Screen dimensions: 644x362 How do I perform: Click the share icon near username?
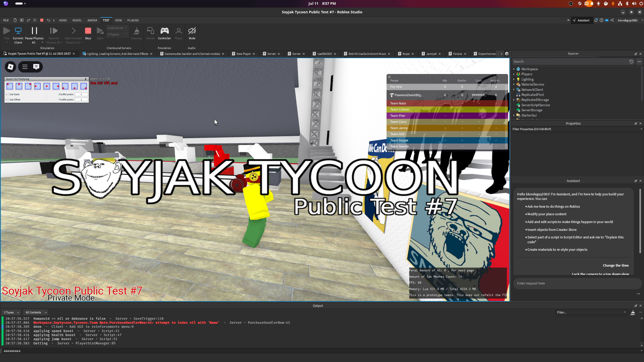[x=612, y=20]
